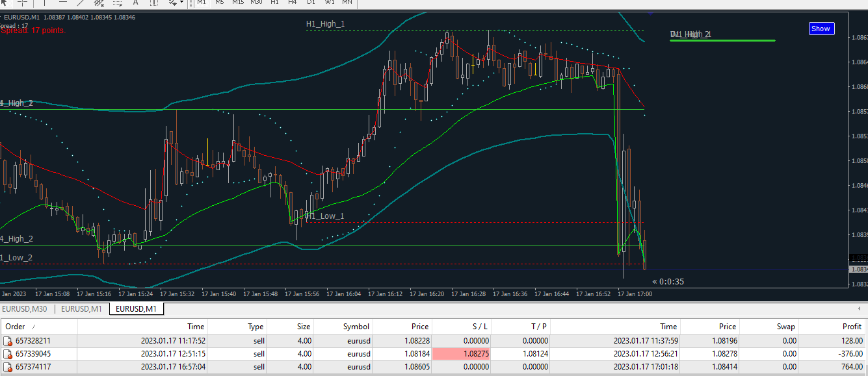Click the profit value 128.00

point(850,341)
